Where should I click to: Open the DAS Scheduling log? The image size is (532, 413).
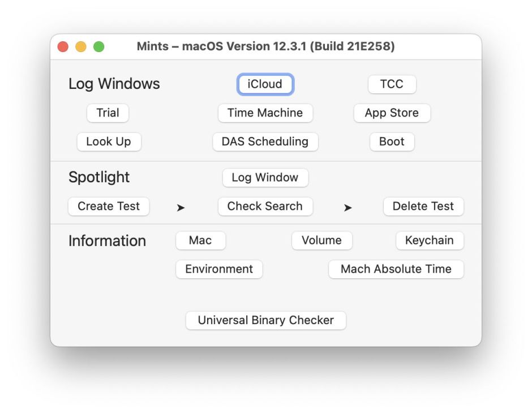pos(265,141)
